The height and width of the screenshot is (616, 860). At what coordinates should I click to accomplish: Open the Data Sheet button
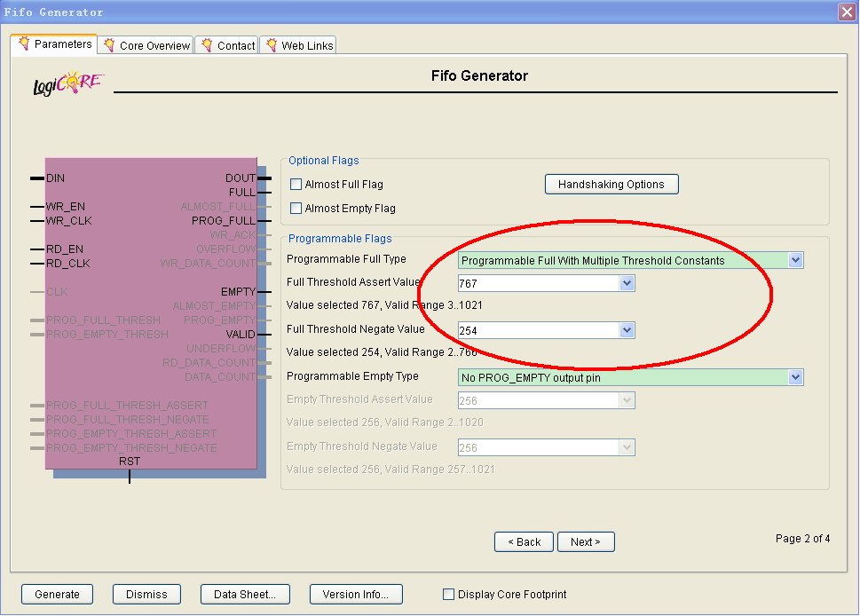coord(245,595)
